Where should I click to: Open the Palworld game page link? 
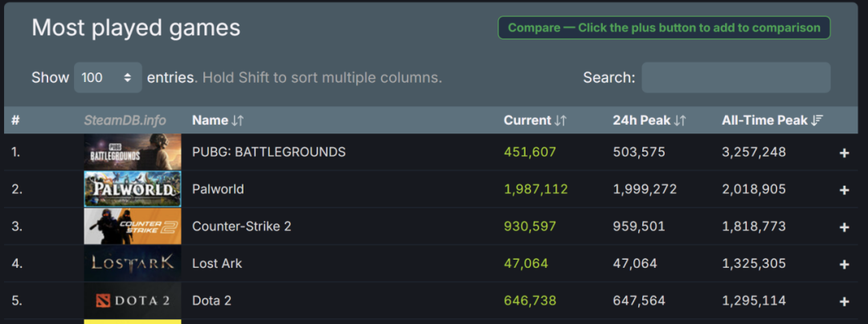tap(218, 189)
